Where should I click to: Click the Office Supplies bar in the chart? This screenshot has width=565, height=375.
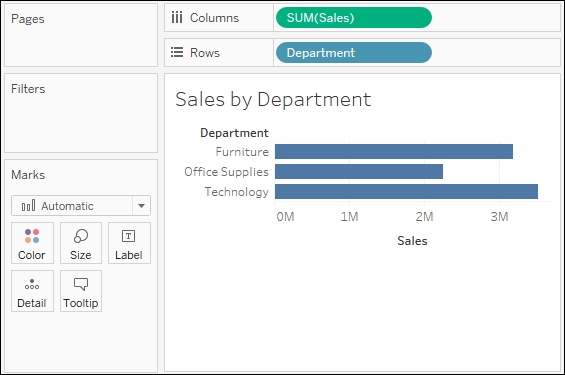click(x=359, y=171)
